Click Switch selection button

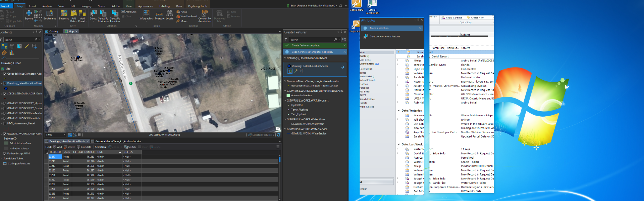coord(130,147)
